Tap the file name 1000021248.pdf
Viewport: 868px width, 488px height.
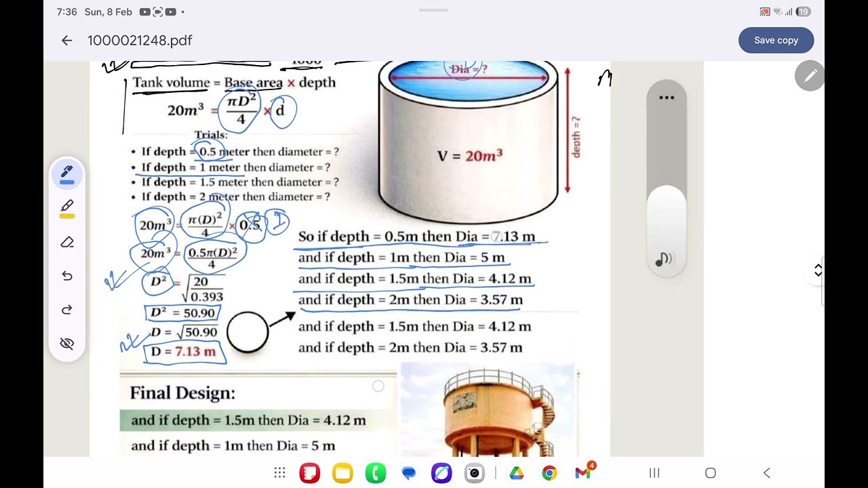[140, 41]
